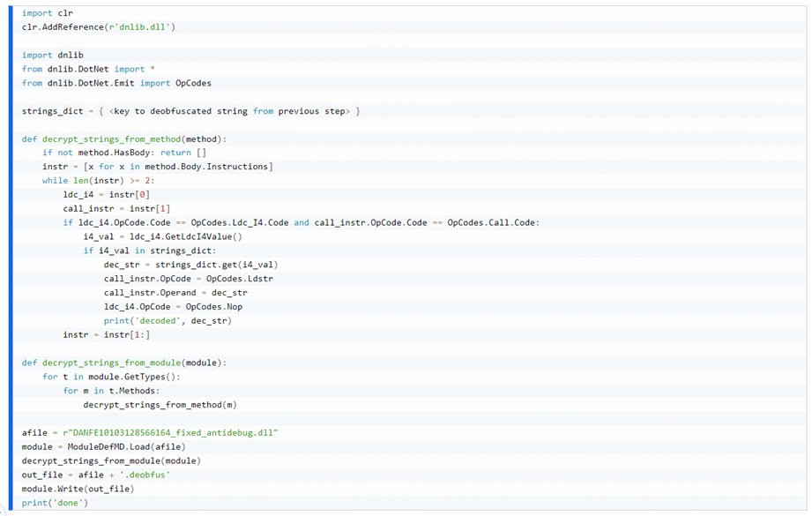This screenshot has width=812, height=516.
Task: Click 'i4_val = ldc_i4.GetLdcI4Value()' line
Action: (x=162, y=236)
